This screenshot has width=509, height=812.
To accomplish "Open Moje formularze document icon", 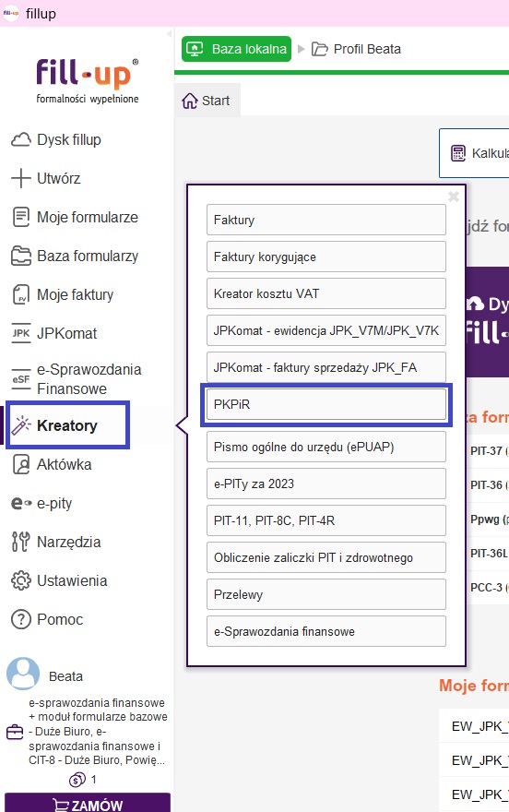I will point(20,217).
